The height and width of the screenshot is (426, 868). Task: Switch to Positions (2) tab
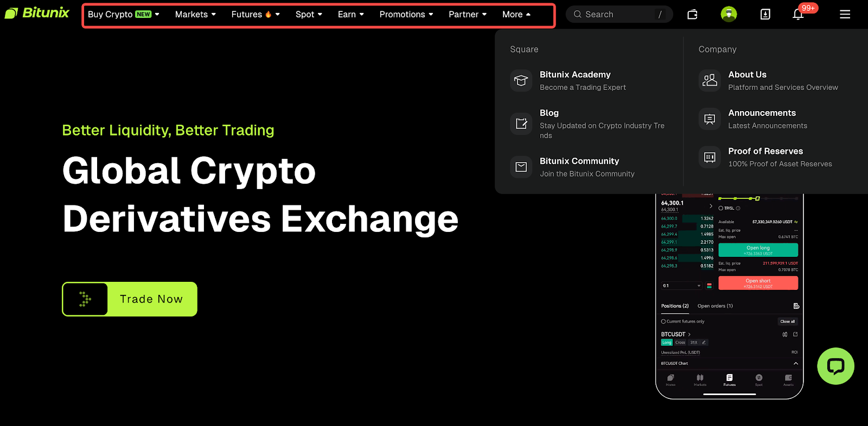[x=675, y=306]
